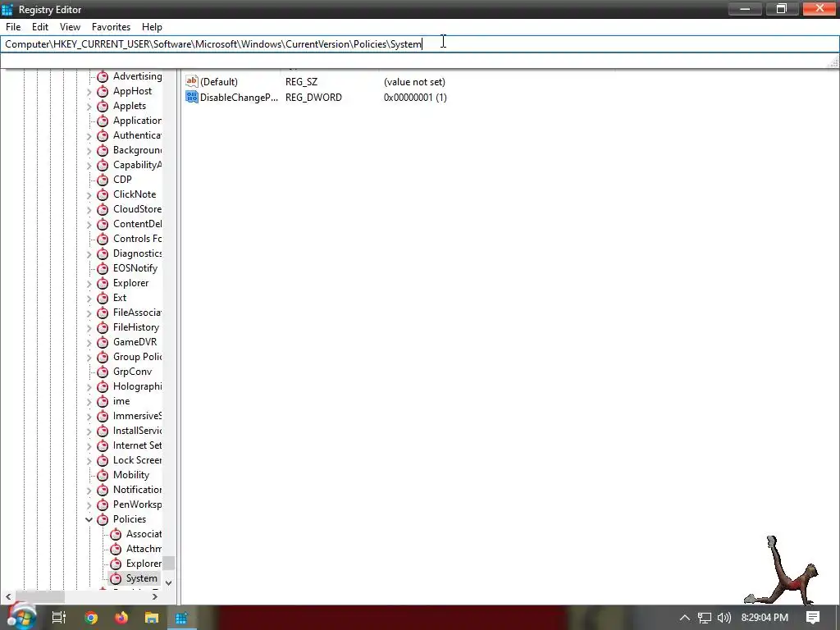Viewport: 840px width, 630px height.
Task: Click the REG_SZ type cell
Action: 301,82
